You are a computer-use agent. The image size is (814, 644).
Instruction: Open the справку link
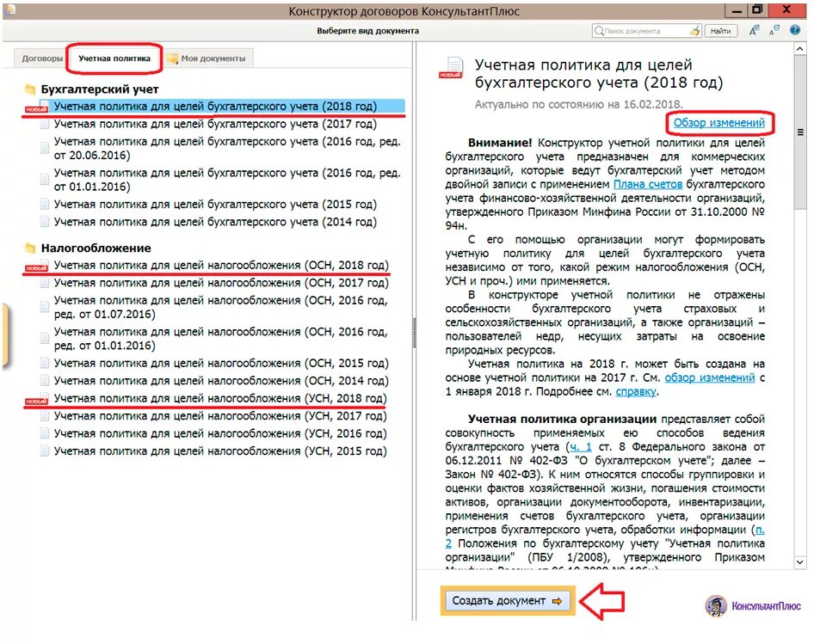point(636,392)
